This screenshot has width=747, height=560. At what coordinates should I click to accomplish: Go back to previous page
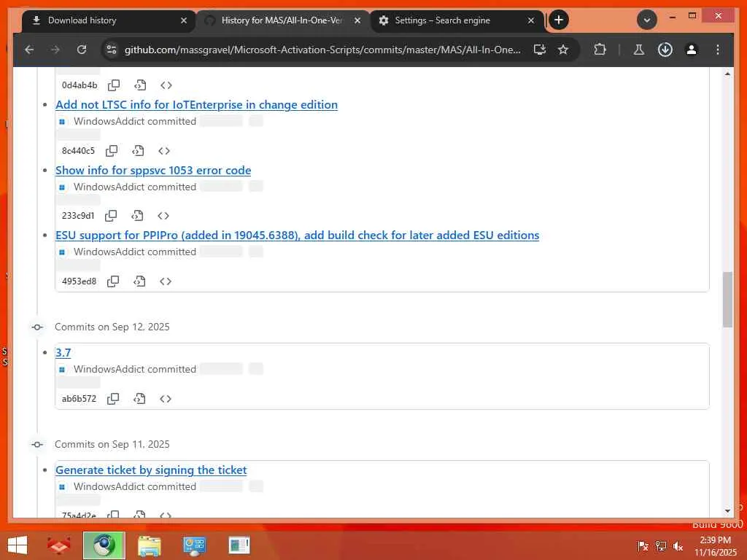point(29,50)
